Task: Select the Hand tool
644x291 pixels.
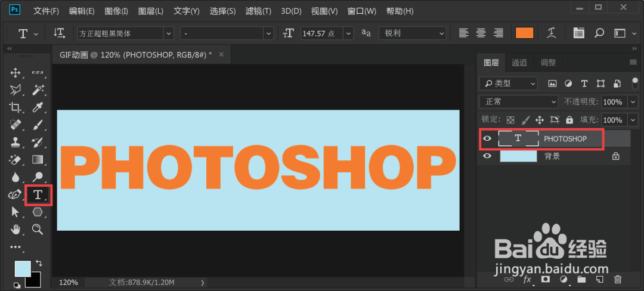Action: (x=15, y=229)
